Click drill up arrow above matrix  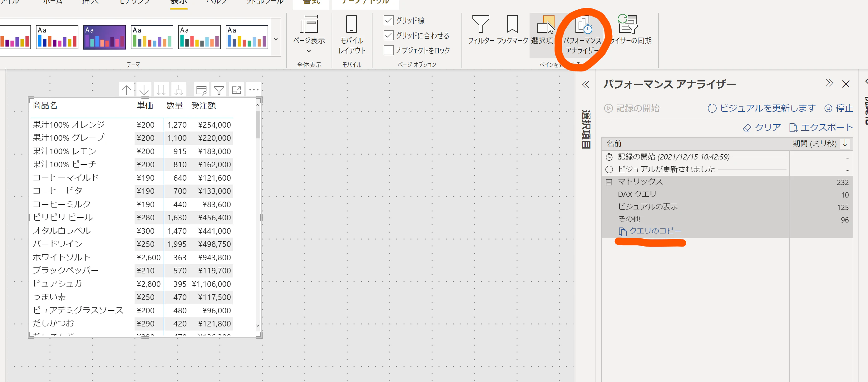126,90
